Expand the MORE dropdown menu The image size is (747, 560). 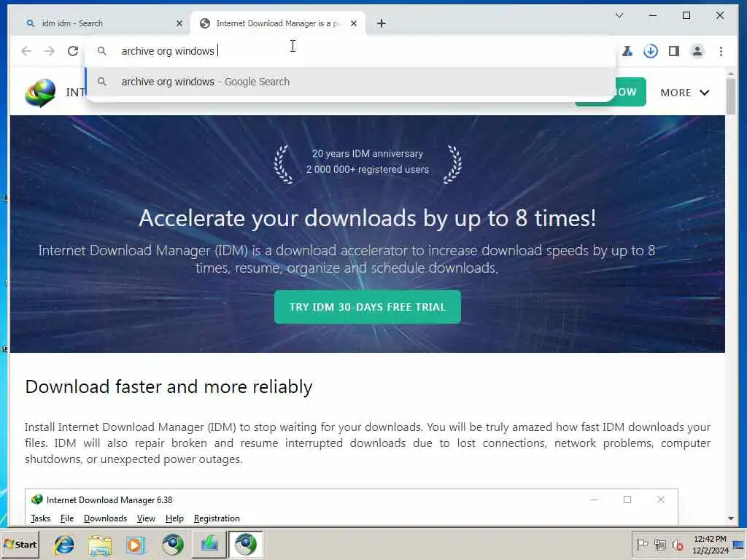tap(684, 93)
